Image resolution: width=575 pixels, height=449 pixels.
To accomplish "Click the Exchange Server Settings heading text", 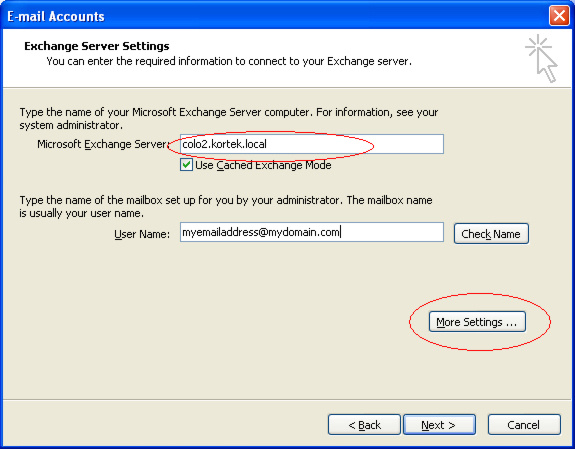I will click(97, 46).
